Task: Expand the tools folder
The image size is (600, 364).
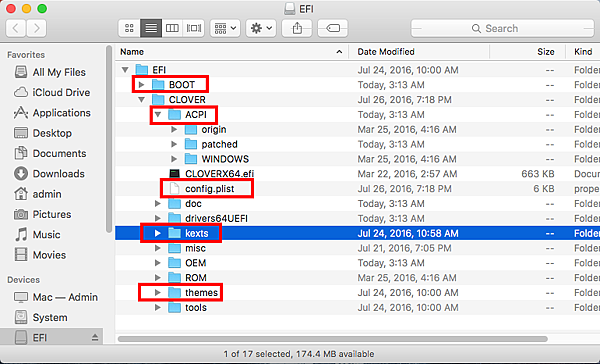Action: tap(158, 307)
